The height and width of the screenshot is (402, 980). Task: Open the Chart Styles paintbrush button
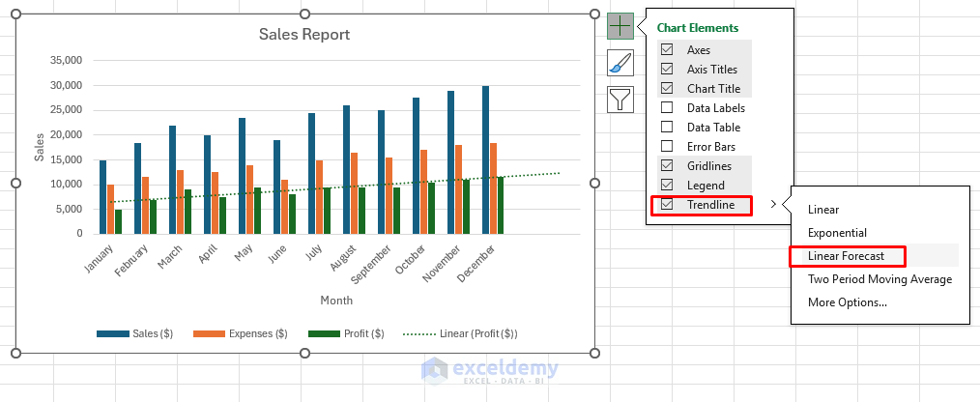coord(620,63)
